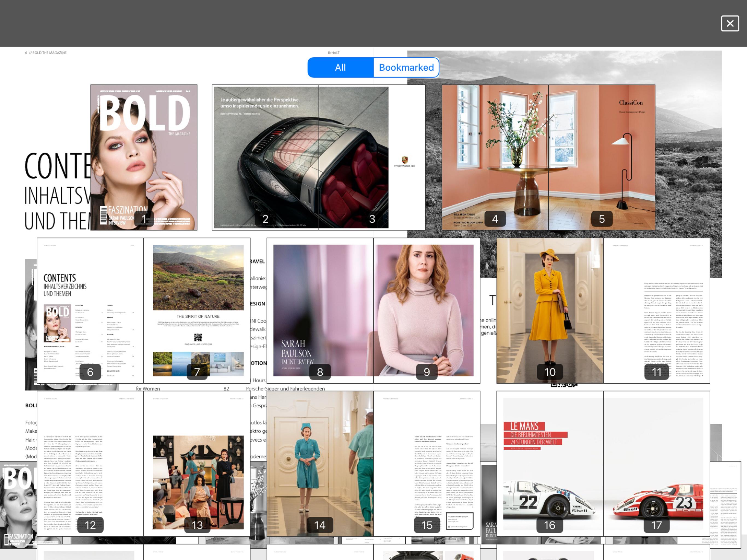Open page 3 thumbnail with Porsche logo
747x560 pixels.
click(372, 157)
